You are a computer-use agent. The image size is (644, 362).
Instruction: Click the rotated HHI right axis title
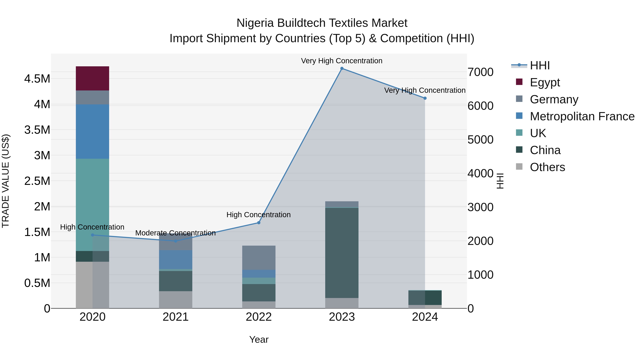point(500,181)
